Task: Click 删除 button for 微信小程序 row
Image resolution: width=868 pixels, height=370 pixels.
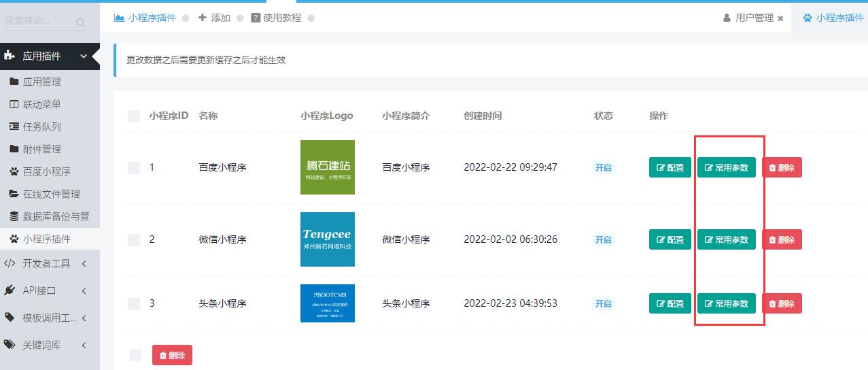Action: pos(782,239)
